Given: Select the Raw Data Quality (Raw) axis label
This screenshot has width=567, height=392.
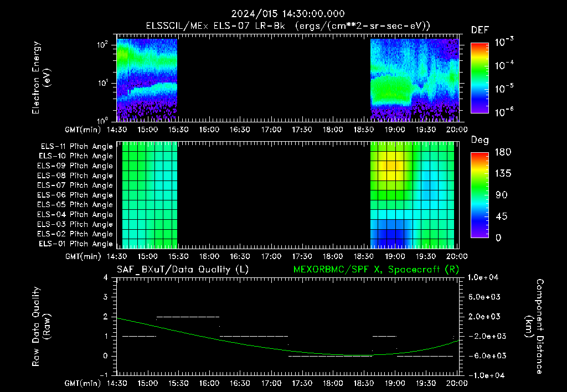Looking at the screenshot, I should 41,327.
